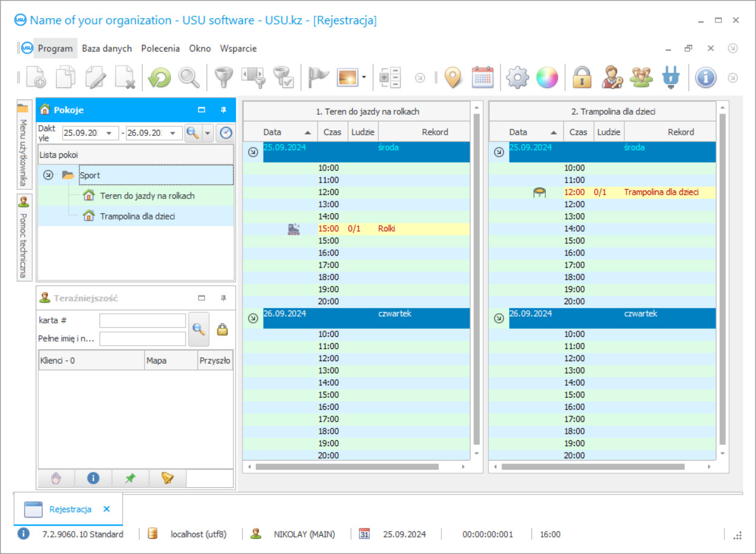Open settings gear icon in toolbar
The width and height of the screenshot is (756, 554).
(x=517, y=78)
